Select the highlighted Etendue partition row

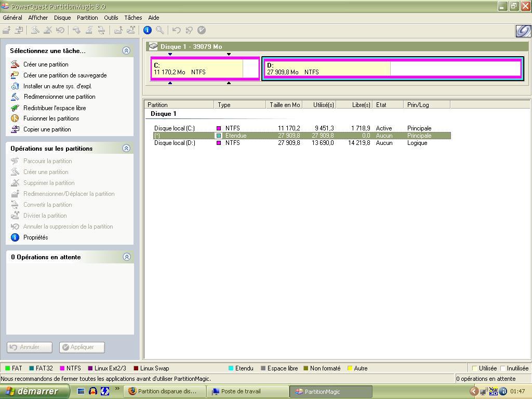tap(302, 136)
